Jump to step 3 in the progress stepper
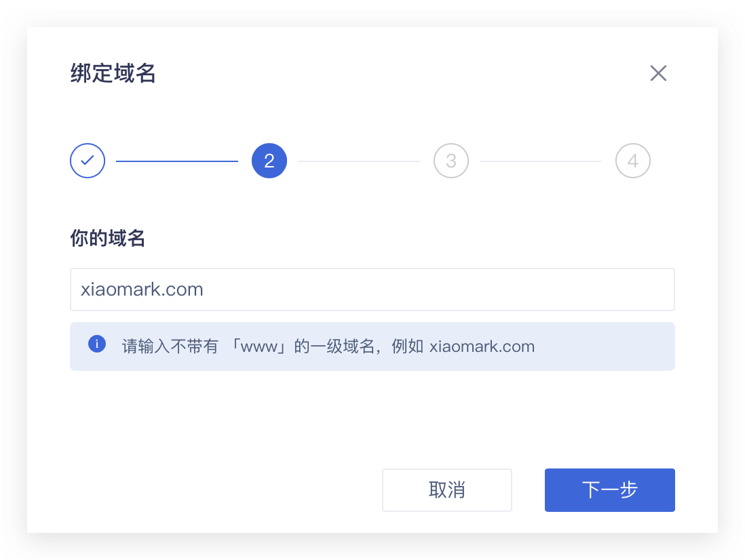 click(451, 161)
